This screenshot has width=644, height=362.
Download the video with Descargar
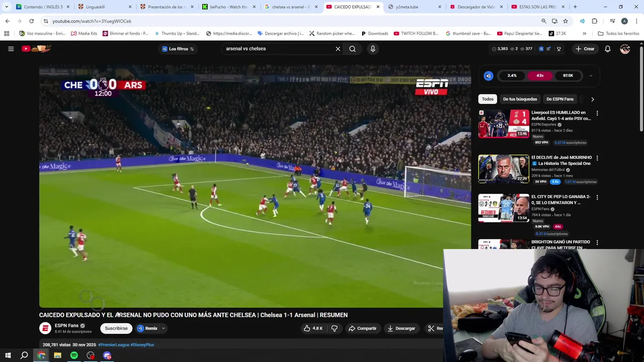(x=401, y=328)
